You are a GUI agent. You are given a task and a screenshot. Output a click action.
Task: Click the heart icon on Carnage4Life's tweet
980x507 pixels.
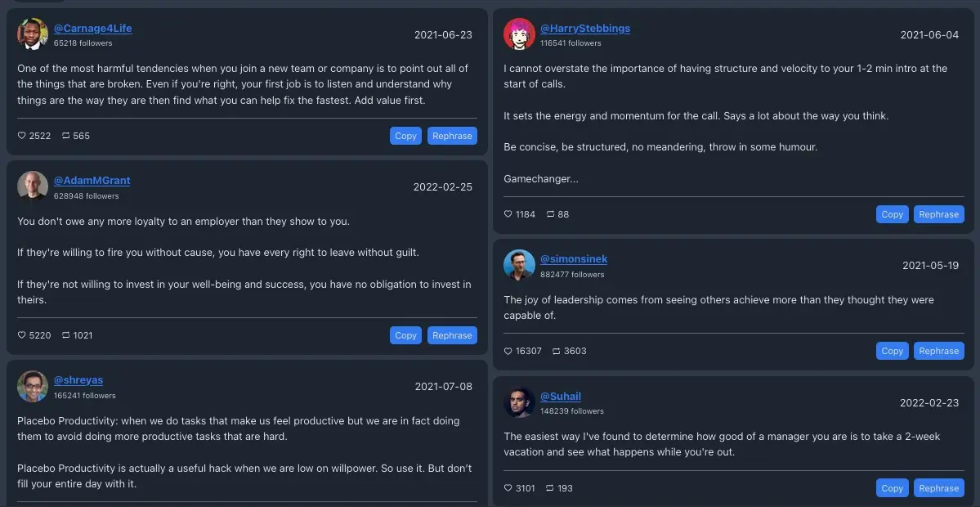point(22,136)
